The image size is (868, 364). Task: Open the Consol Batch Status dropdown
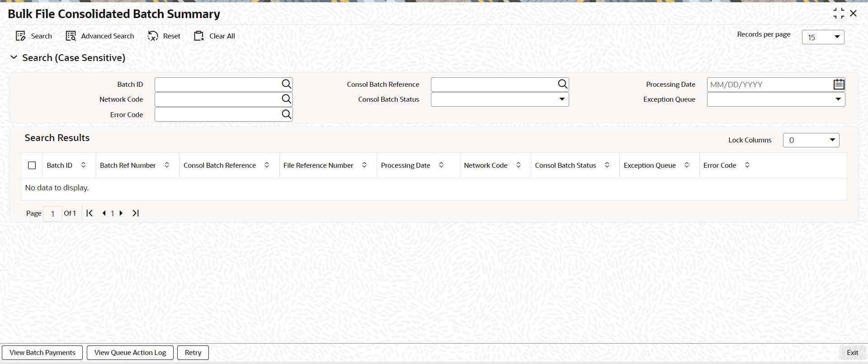(500, 99)
